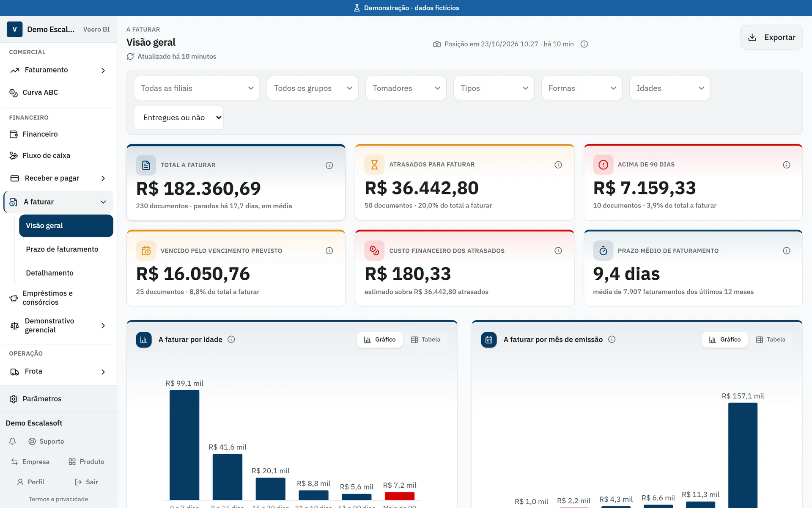The height and width of the screenshot is (508, 812).
Task: Click info icon on Acima de 90 dias card
Action: tap(786, 165)
